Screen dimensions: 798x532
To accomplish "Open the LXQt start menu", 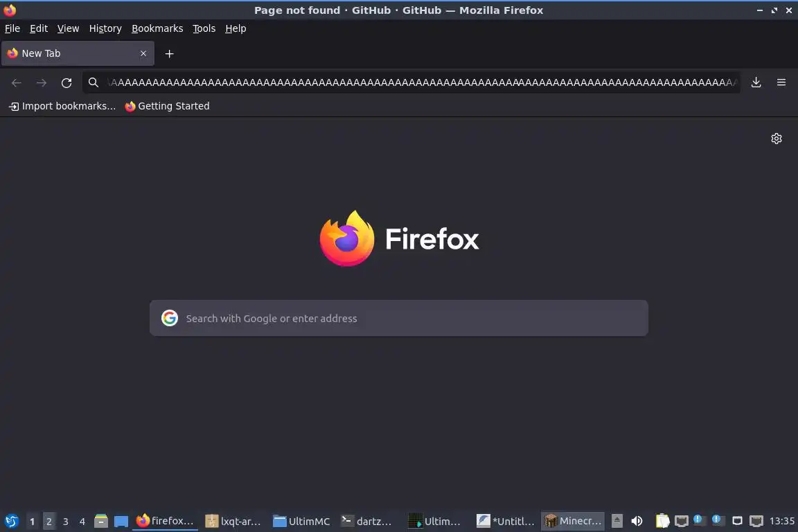I will 12,522.
